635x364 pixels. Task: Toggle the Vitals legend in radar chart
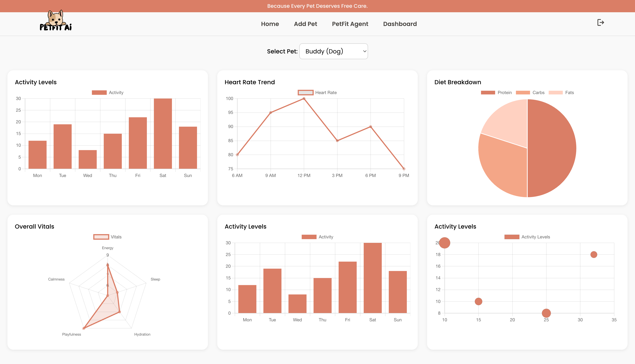(101, 237)
